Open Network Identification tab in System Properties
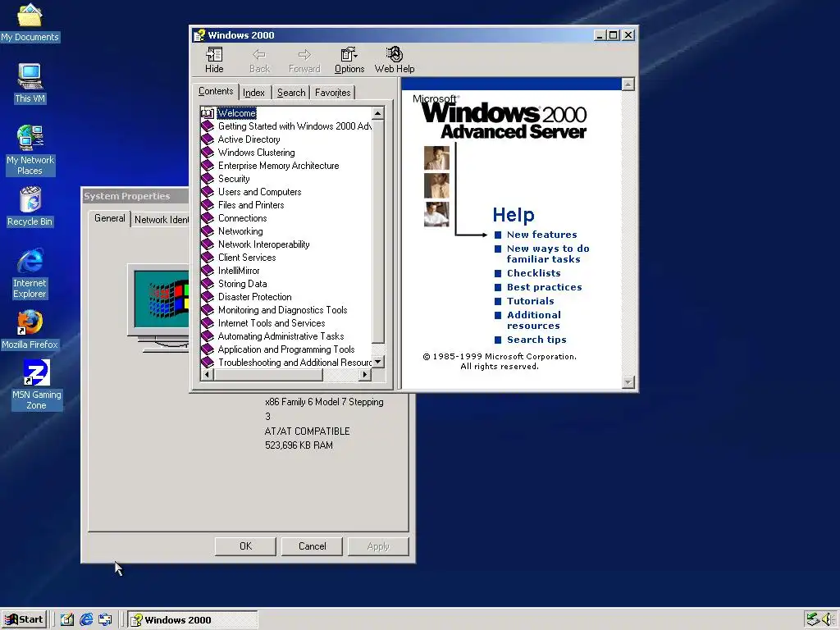 pyautogui.click(x=162, y=220)
